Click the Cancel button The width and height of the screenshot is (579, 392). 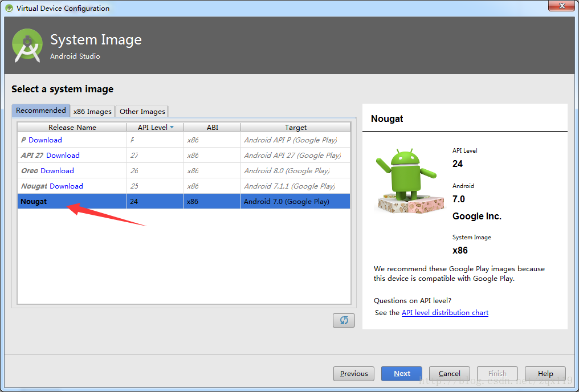[450, 374]
